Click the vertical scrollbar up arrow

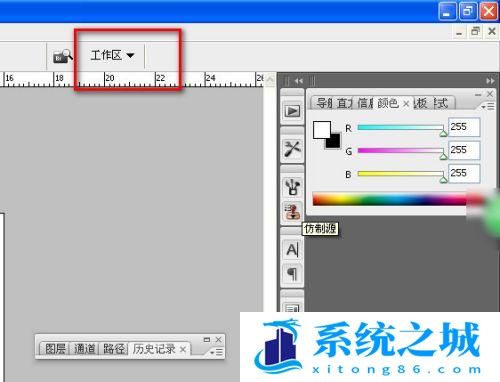click(270, 80)
